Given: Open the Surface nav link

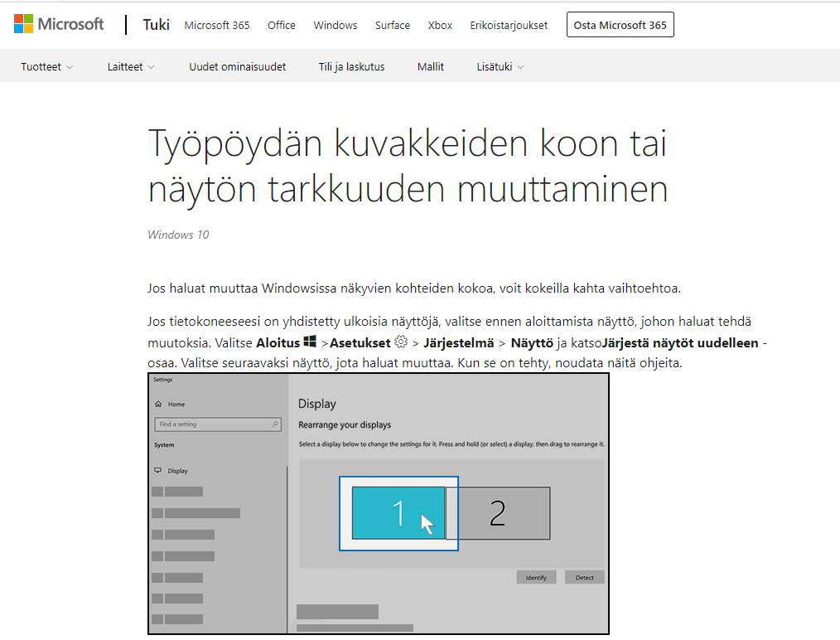Looking at the screenshot, I should pos(393,25).
